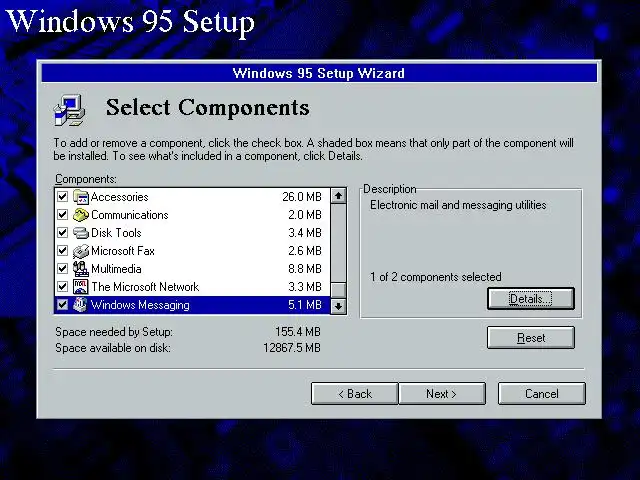Click the 'Space needed by Setup:' label

coord(114,332)
